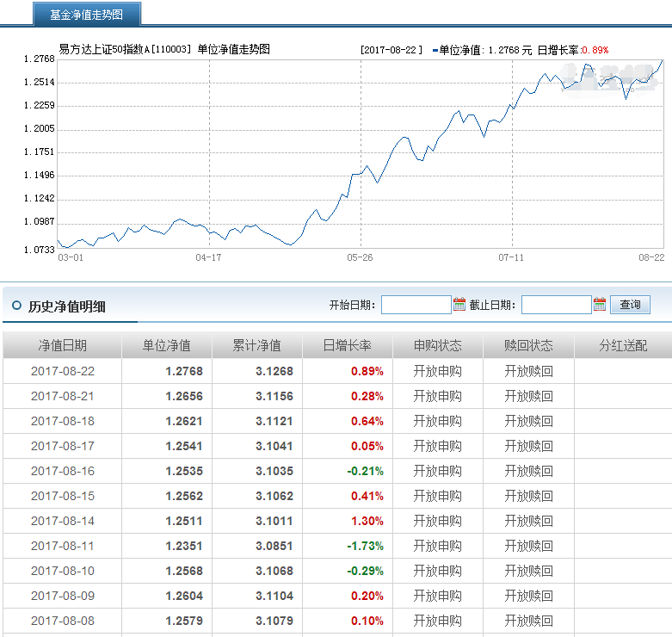Click unit net value 1.2768
This screenshot has height=637, width=672.
tap(184, 371)
